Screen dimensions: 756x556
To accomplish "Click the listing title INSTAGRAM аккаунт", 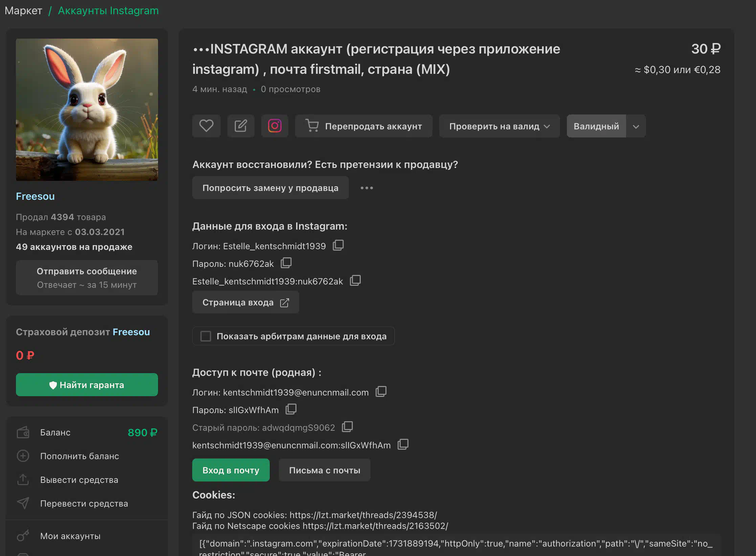I will (x=376, y=59).
